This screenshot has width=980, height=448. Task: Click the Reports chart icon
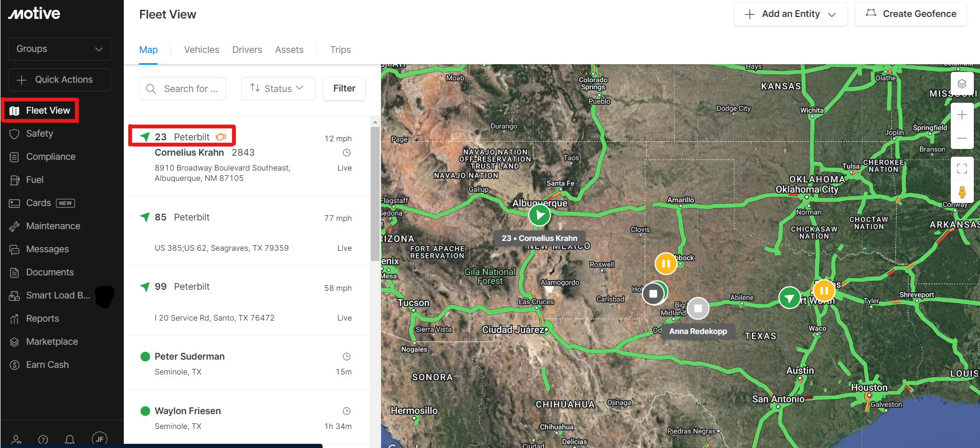tap(14, 319)
